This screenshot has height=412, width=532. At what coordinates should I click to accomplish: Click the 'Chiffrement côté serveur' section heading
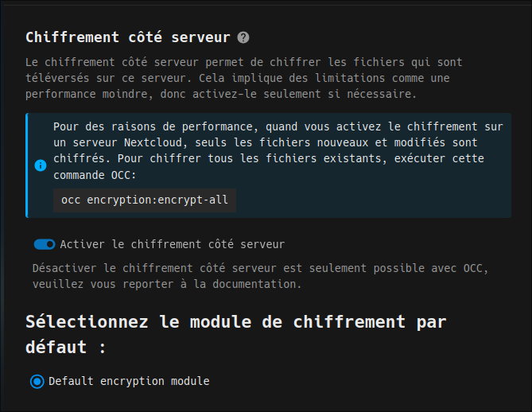(127, 37)
